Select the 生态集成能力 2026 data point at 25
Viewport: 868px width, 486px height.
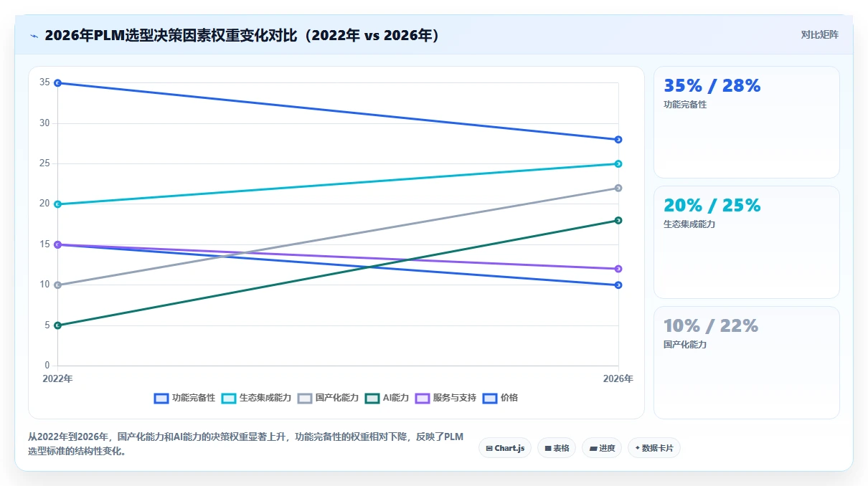[x=618, y=164]
